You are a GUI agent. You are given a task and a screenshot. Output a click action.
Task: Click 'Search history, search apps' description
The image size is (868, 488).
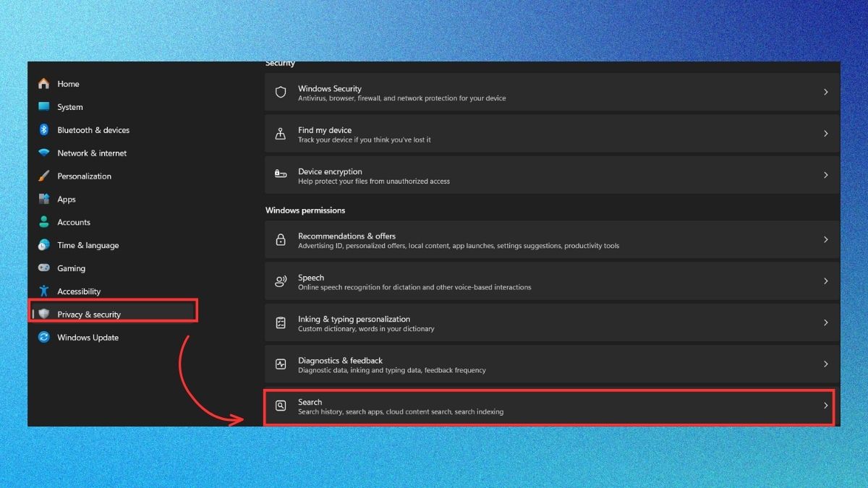(x=401, y=412)
